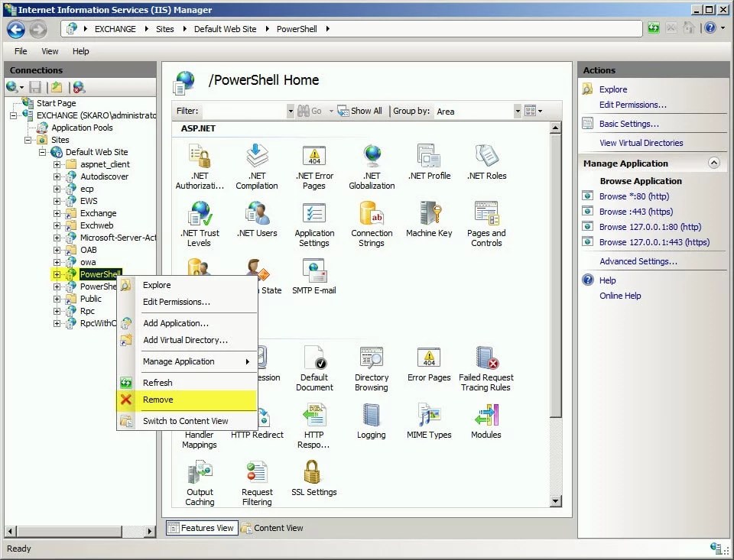734x560 pixels.
Task: Expand the owa tree node
Action: pos(57,262)
